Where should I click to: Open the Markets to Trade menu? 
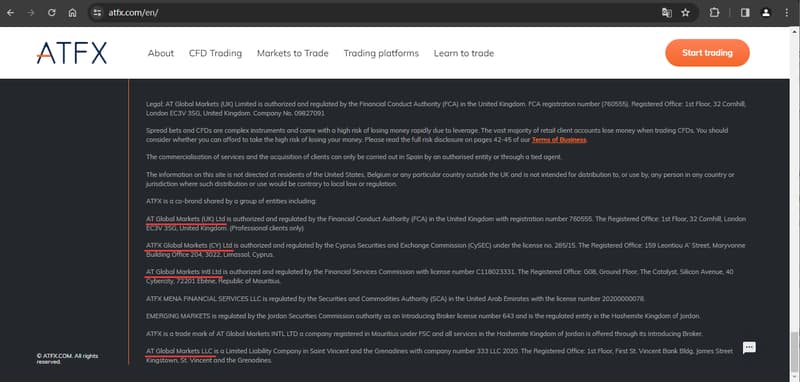[x=293, y=53]
